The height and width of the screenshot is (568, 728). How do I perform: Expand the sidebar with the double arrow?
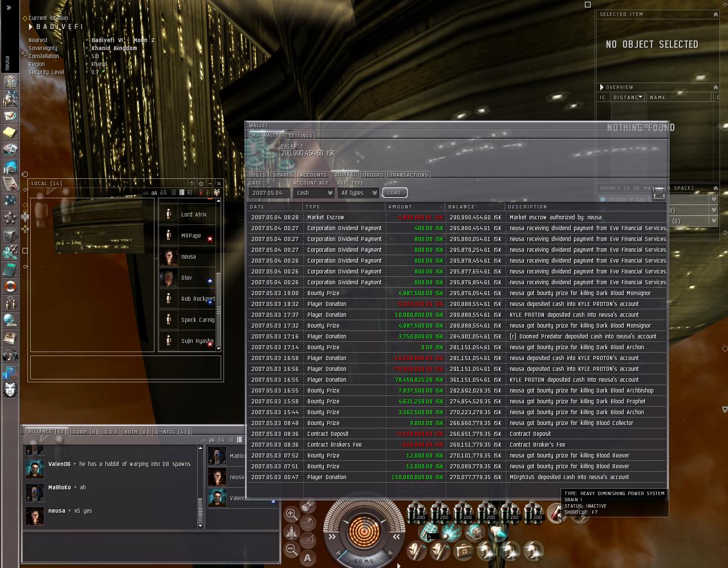point(9,8)
